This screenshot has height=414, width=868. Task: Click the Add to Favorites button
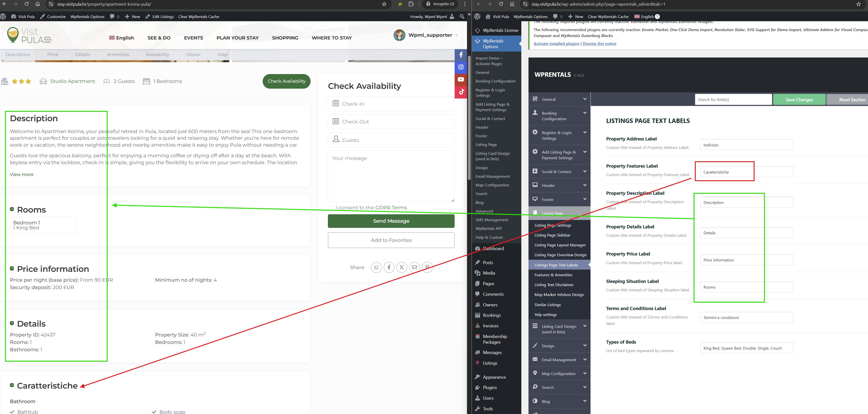(x=391, y=240)
